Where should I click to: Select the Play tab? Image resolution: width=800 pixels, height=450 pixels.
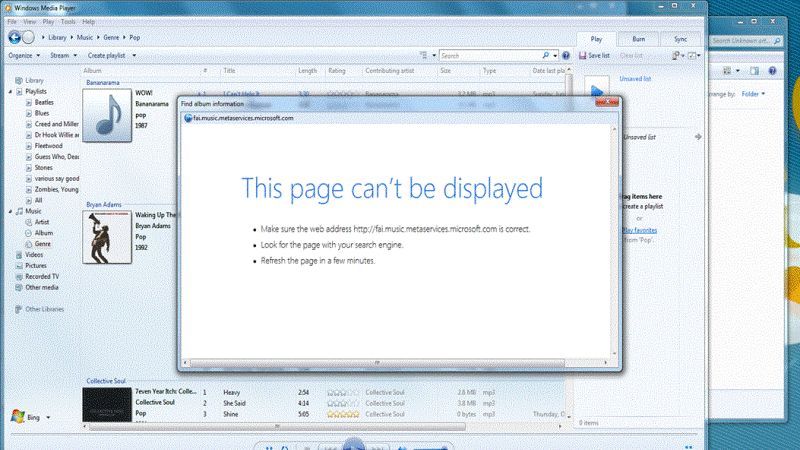596,39
